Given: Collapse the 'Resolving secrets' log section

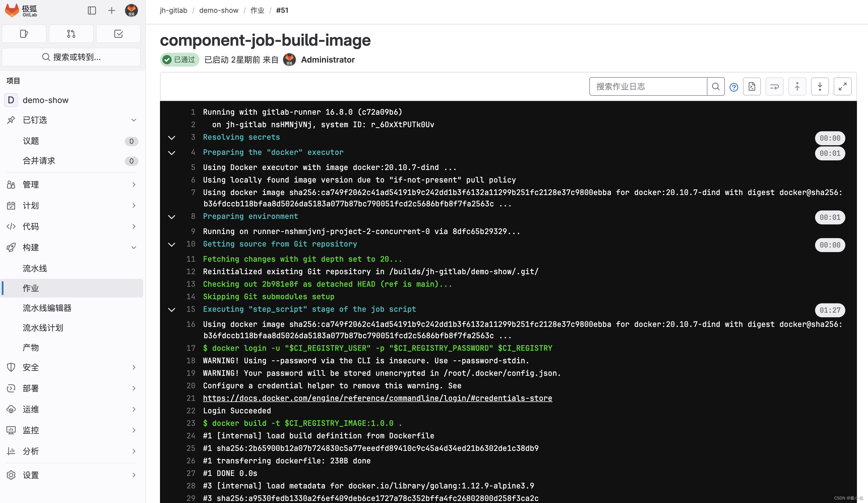Looking at the screenshot, I should pos(172,138).
